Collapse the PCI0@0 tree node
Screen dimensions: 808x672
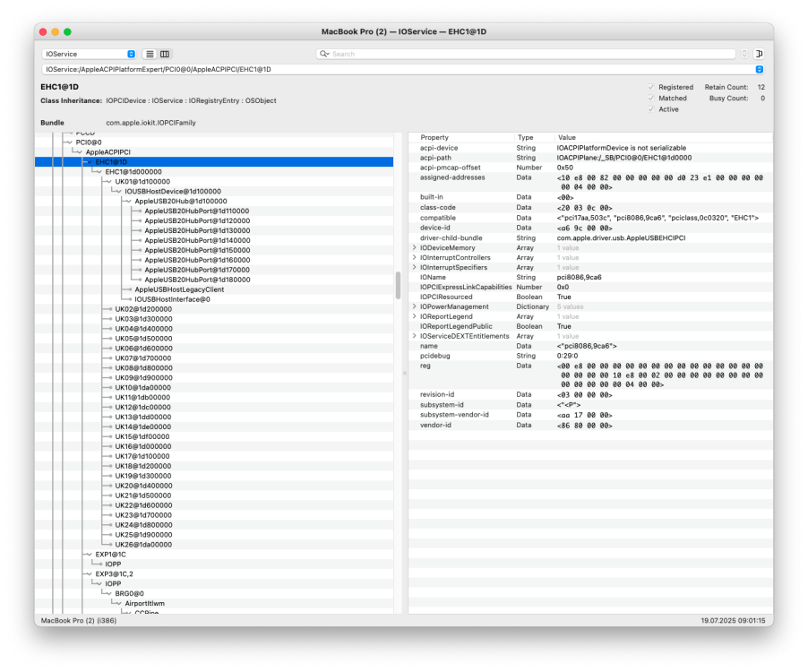(x=69, y=142)
